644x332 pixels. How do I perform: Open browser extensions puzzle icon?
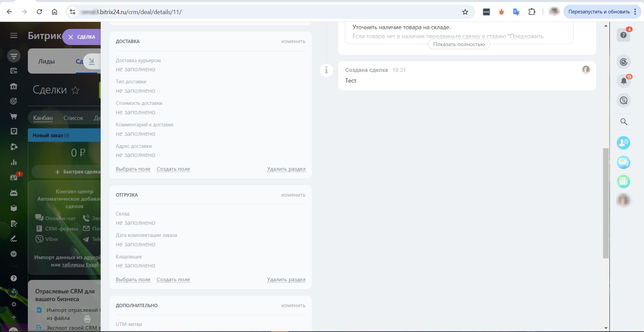[532, 12]
